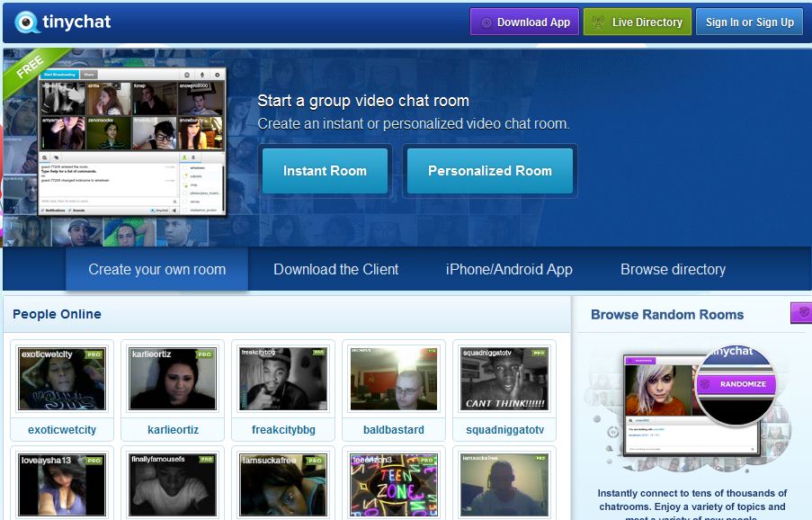Screen dimensions: 812x520
Task: Click the squadniggatotv username link
Action: tap(504, 430)
